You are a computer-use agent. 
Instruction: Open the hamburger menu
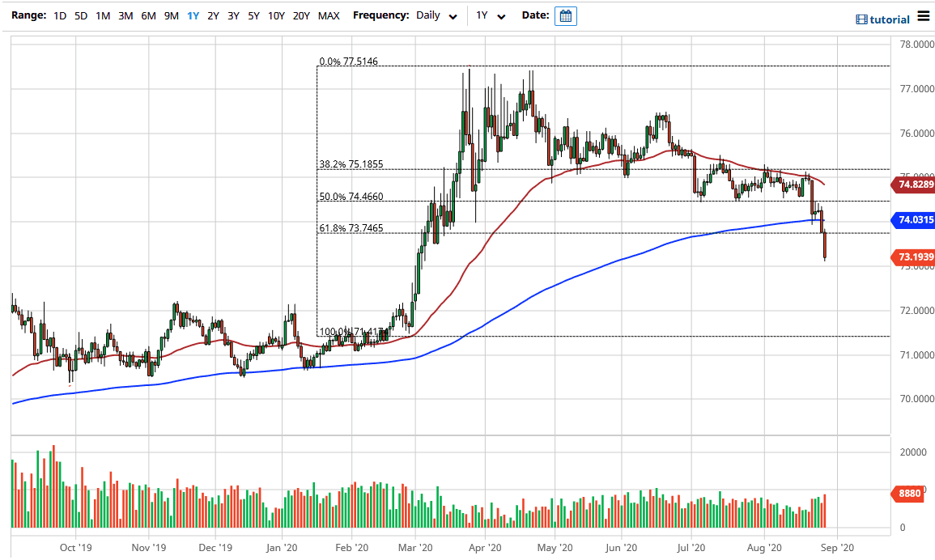pyautogui.click(x=924, y=18)
